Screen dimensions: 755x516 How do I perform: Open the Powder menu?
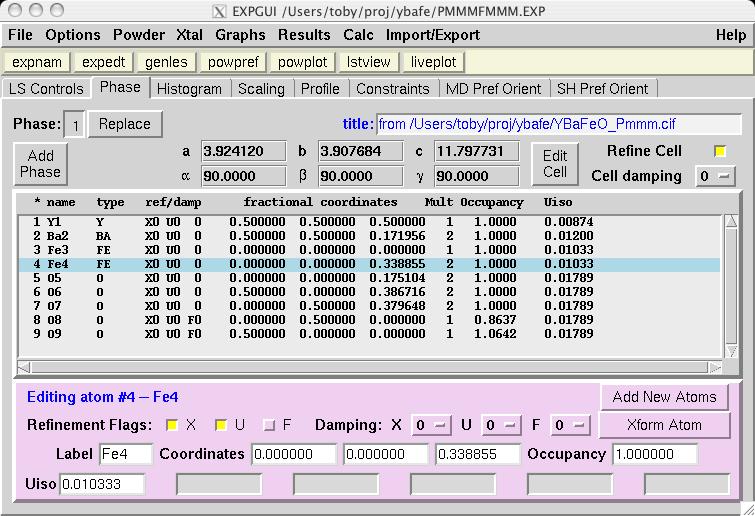point(139,35)
